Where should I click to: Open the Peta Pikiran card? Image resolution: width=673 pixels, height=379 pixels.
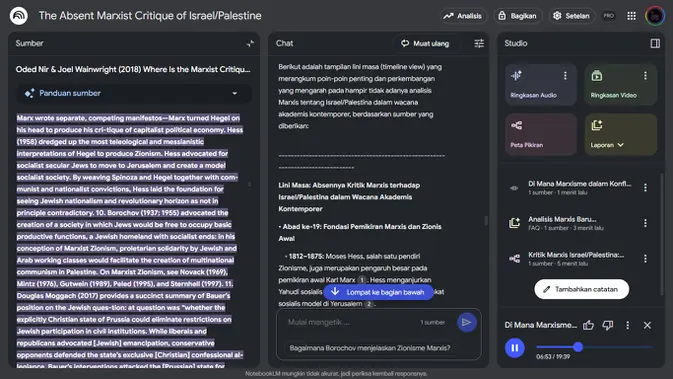coord(541,134)
